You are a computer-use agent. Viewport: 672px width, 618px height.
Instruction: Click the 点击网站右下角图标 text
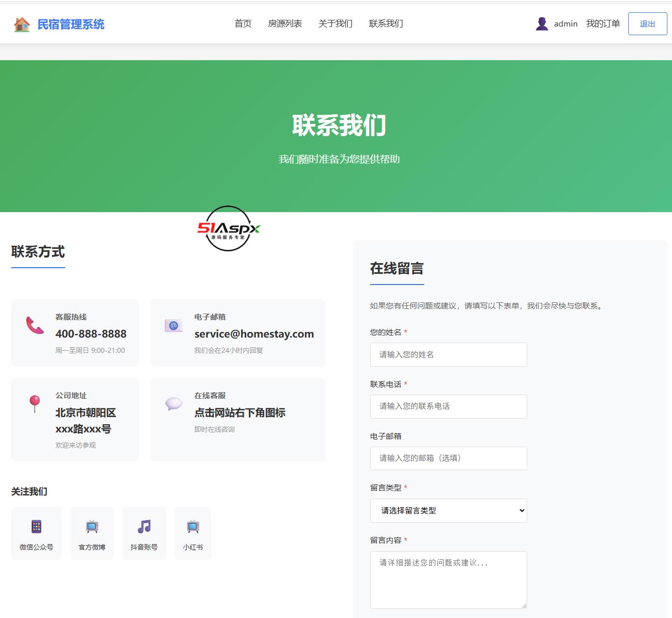(240, 413)
